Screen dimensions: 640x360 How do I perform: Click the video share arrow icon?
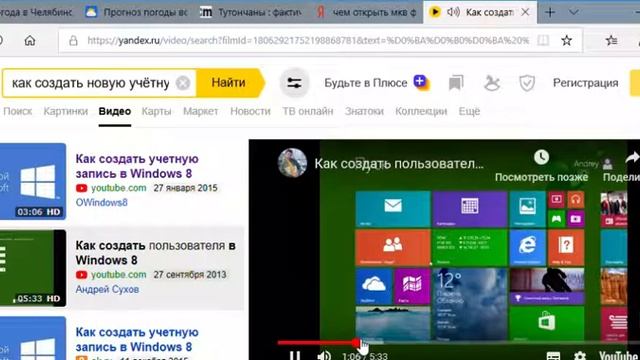click(632, 158)
